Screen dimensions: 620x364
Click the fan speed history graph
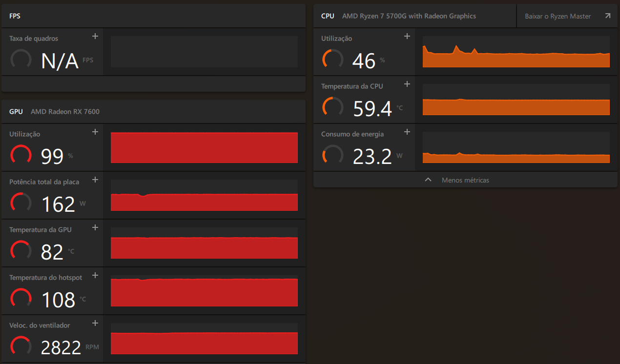point(204,339)
